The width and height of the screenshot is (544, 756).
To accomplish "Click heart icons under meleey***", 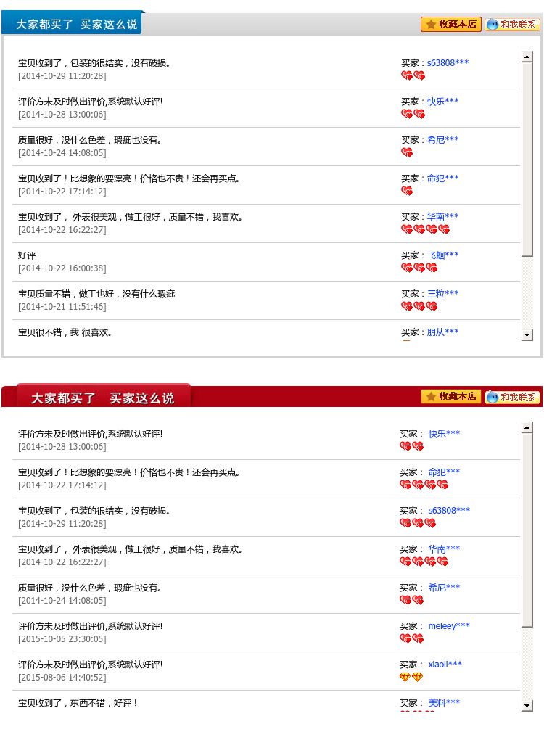I will pos(411,639).
